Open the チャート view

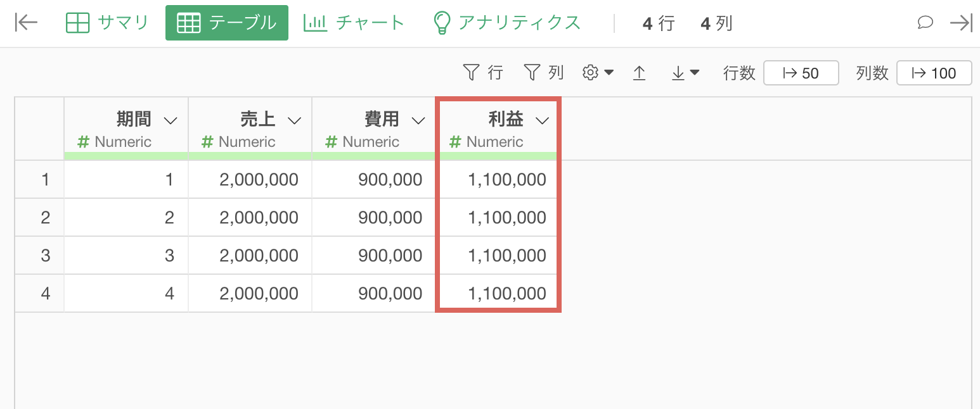354,23
